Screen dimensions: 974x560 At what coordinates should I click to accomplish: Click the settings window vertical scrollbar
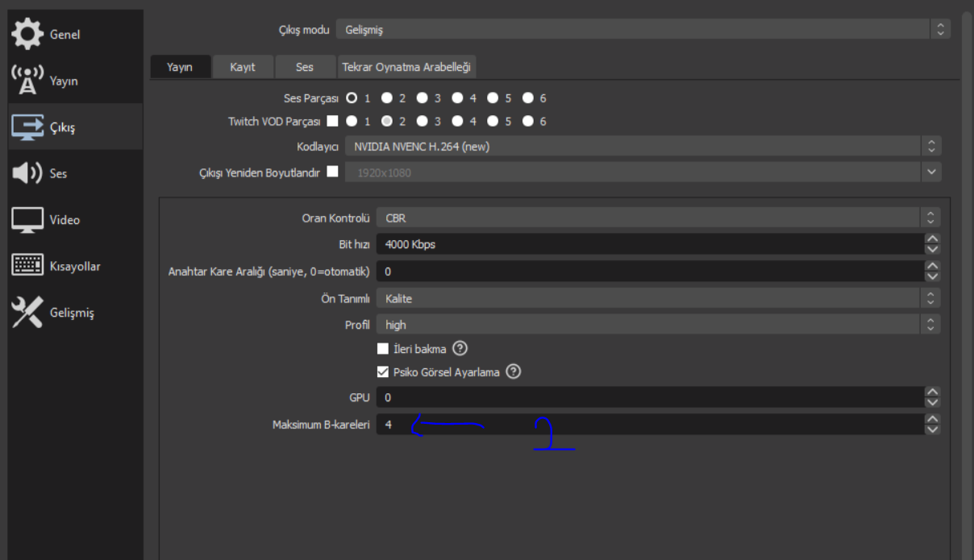[967, 284]
